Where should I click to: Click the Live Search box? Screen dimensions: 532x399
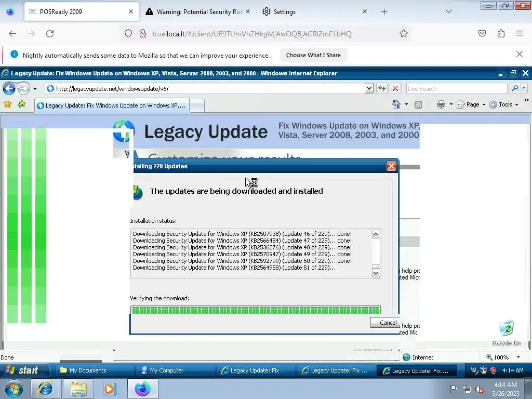click(x=457, y=89)
